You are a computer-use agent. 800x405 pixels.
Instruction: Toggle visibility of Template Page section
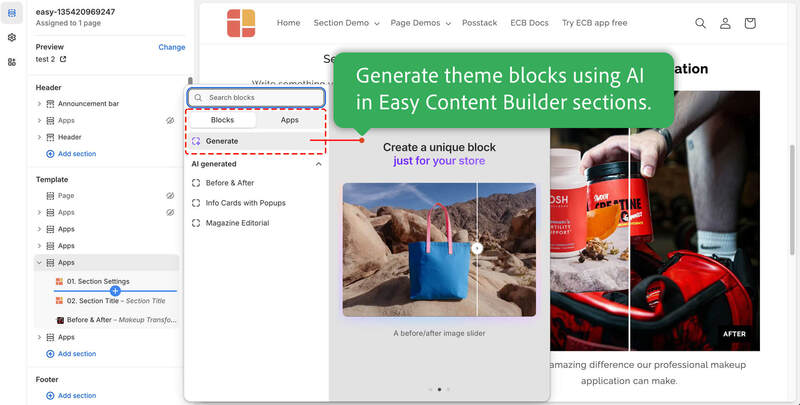tap(170, 196)
